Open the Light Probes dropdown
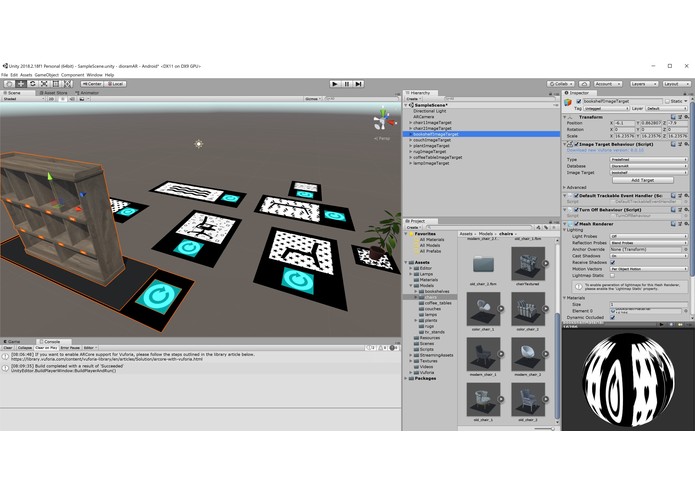The height and width of the screenshot is (494, 695). click(649, 236)
